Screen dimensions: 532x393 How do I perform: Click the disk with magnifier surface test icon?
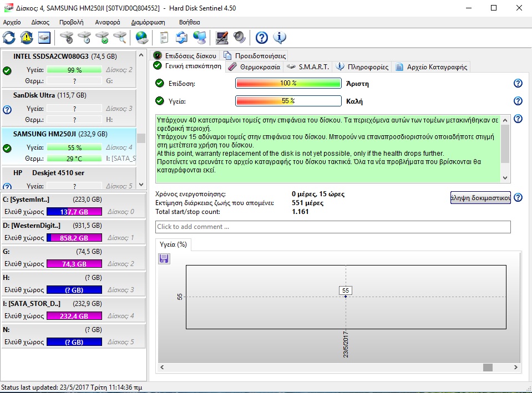tap(120, 38)
